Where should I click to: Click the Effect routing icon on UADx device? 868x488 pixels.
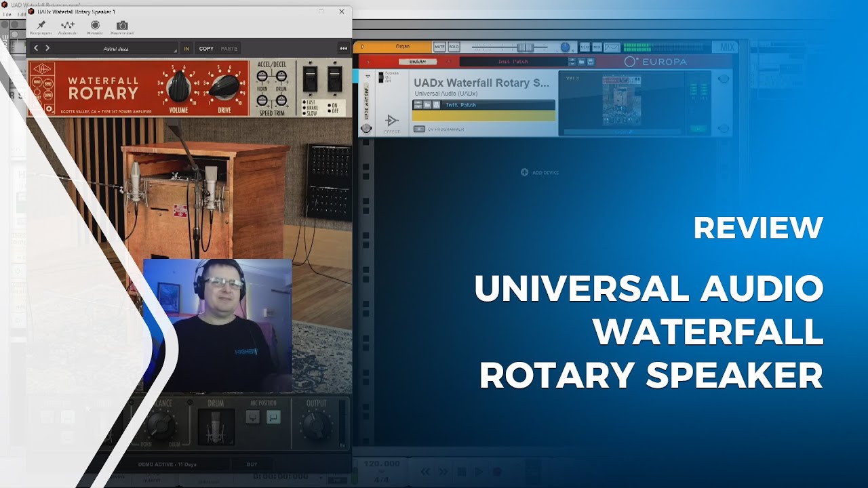tap(392, 121)
